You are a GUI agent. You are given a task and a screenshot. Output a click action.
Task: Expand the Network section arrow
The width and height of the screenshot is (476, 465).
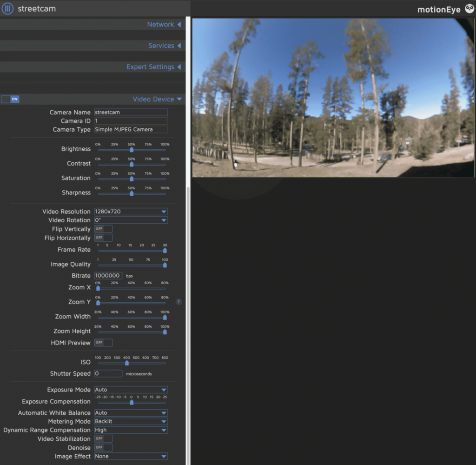[179, 25]
